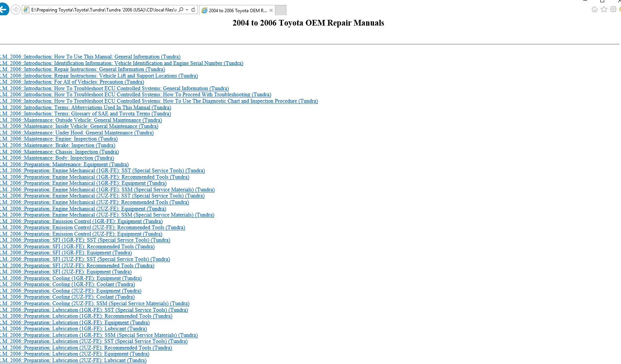Open Maintenance: Brake: Inspection link
This screenshot has height=364, width=621.
click(58, 146)
